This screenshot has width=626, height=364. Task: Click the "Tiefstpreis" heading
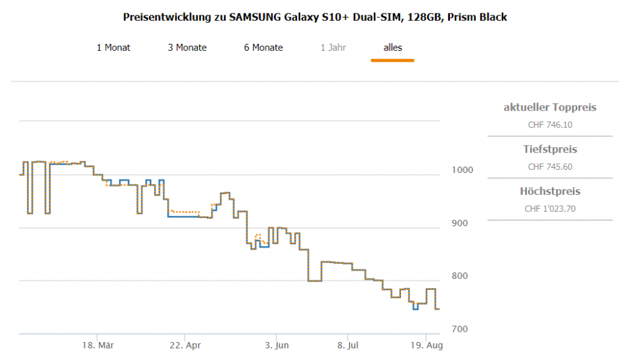550,150
